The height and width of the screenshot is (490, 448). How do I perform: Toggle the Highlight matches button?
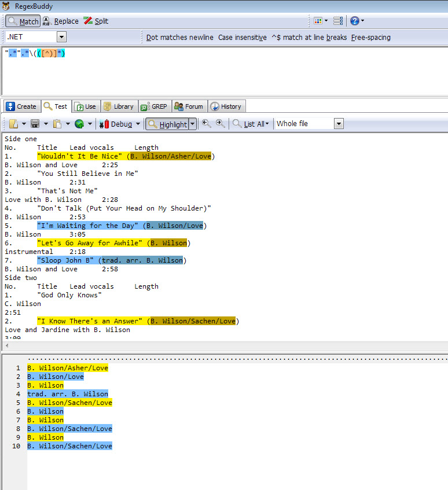[167, 124]
